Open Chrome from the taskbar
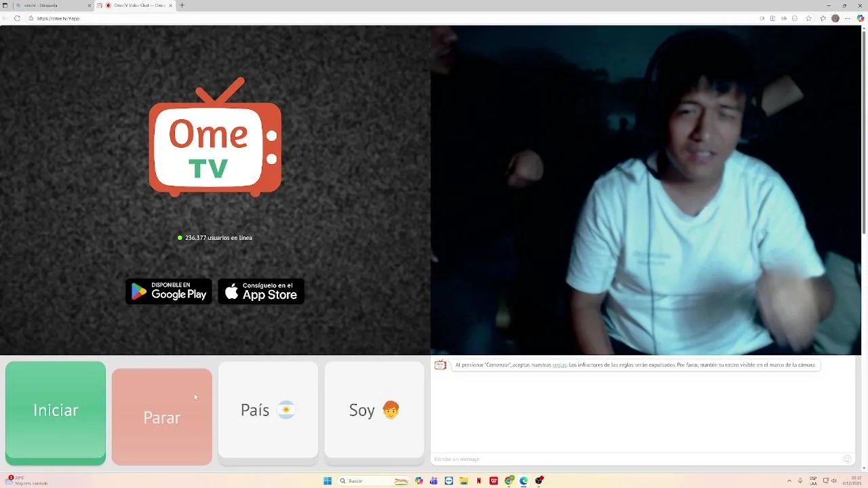868x488 pixels. [x=509, y=481]
